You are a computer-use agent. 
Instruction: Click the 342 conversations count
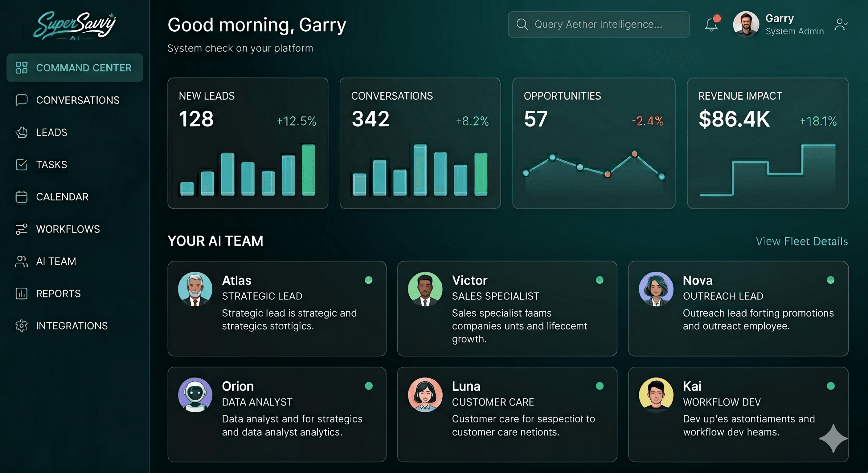[x=370, y=119]
